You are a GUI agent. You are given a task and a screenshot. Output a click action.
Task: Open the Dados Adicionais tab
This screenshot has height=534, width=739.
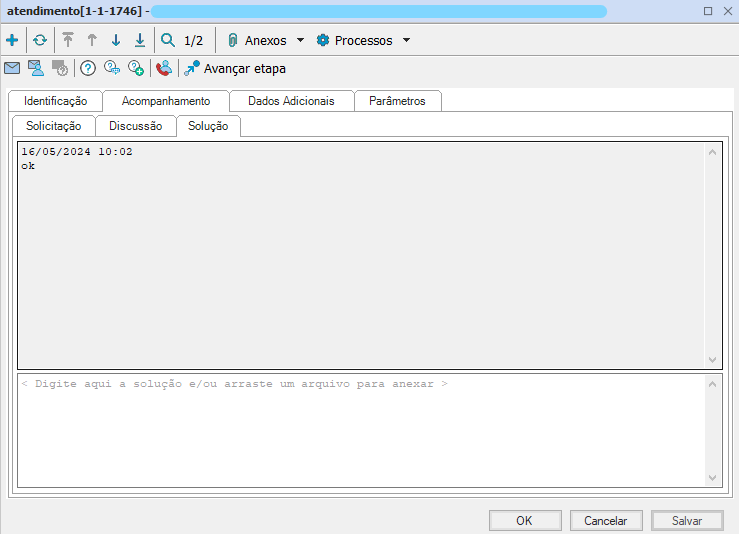coord(291,101)
